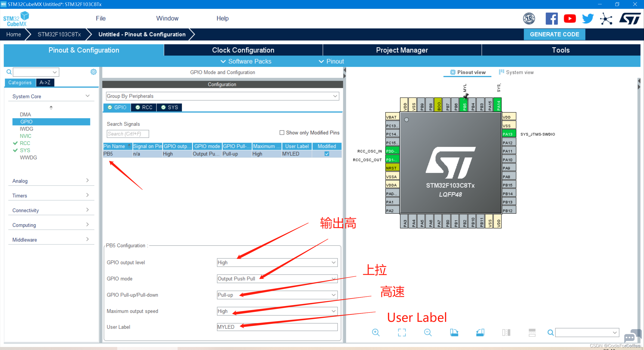Zoom out of the pinout chip view
This screenshot has height=350, width=644.
pyautogui.click(x=428, y=332)
